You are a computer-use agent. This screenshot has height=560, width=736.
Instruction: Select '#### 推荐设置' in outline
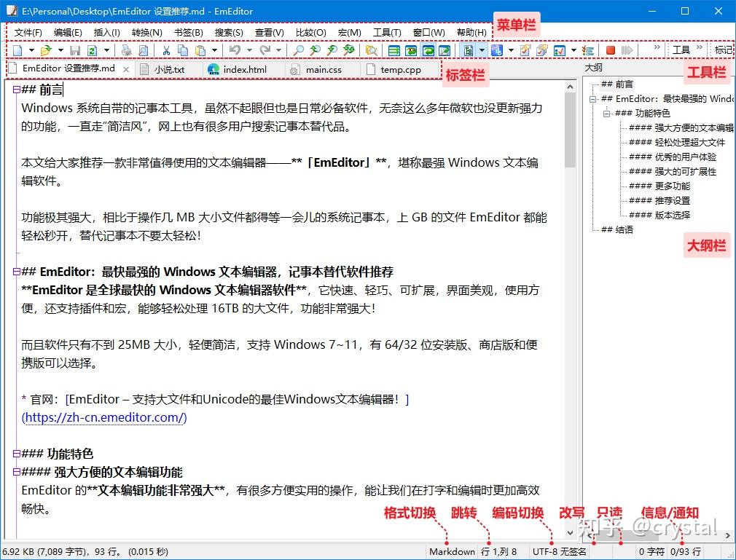tap(659, 200)
